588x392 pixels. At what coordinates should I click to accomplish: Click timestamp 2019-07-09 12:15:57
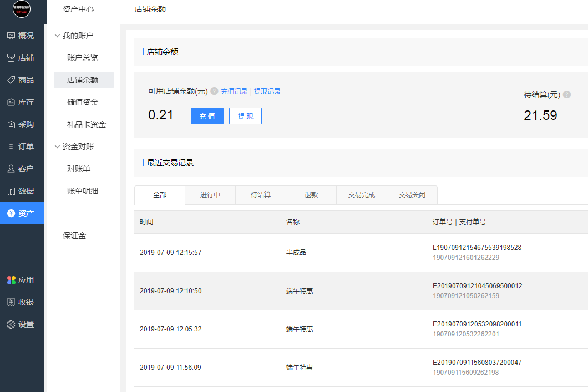click(x=171, y=253)
